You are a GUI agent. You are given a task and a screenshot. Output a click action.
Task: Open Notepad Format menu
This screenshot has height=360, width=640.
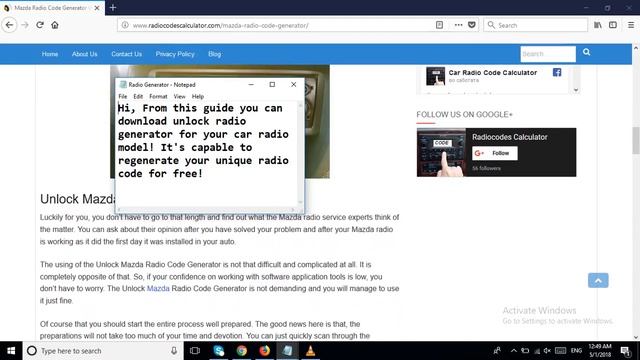point(158,96)
